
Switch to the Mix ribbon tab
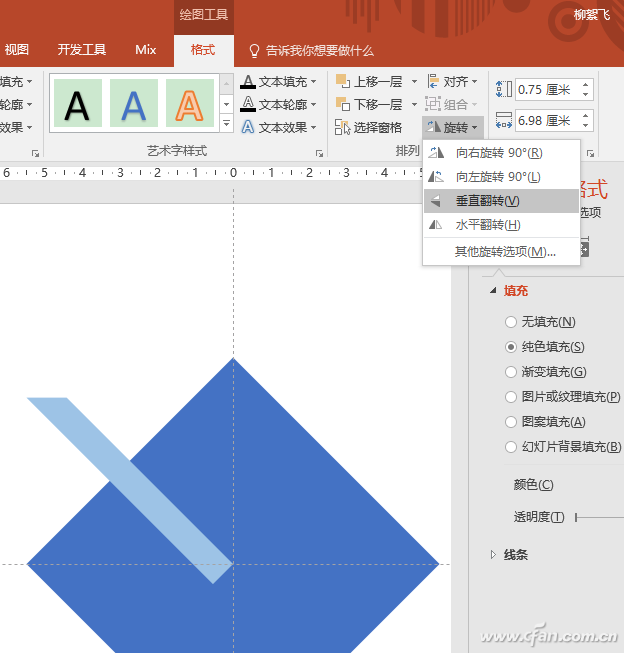point(146,50)
